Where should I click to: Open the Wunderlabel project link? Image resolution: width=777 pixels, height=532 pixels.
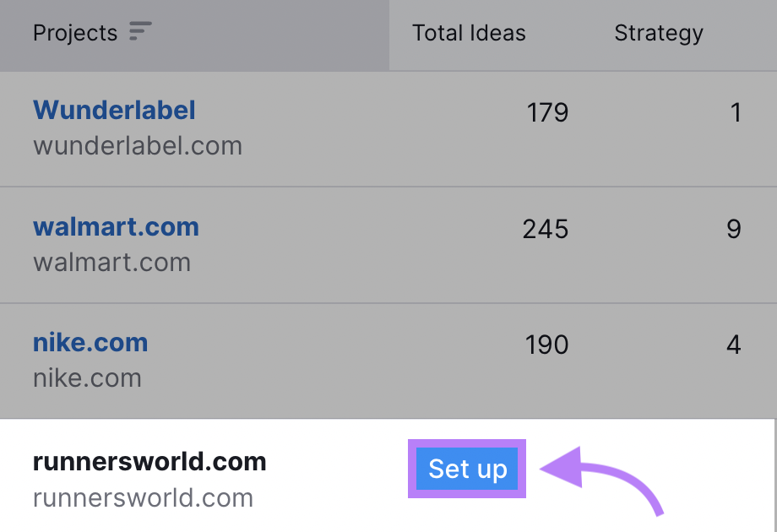(x=113, y=110)
